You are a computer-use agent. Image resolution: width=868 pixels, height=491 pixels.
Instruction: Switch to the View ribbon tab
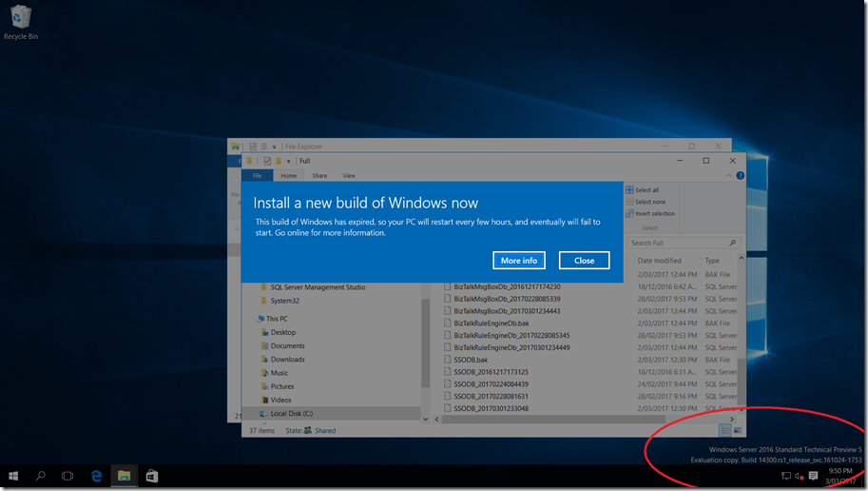point(349,176)
